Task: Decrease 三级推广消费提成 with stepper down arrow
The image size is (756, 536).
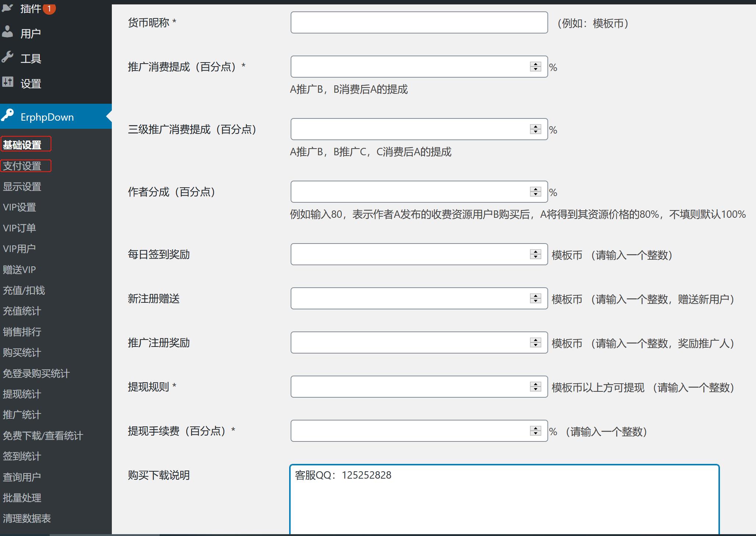Action: (x=536, y=132)
